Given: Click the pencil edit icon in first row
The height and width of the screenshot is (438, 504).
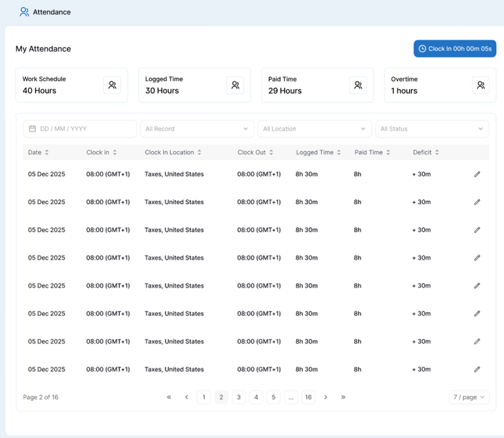Looking at the screenshot, I should point(477,174).
